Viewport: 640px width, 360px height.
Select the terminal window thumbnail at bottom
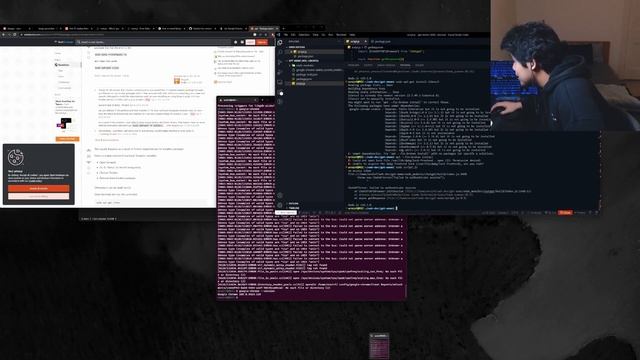(x=379, y=346)
